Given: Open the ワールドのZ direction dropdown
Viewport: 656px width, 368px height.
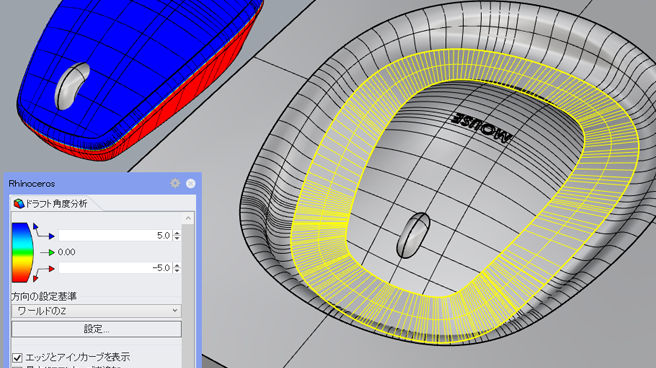Looking at the screenshot, I should (97, 311).
